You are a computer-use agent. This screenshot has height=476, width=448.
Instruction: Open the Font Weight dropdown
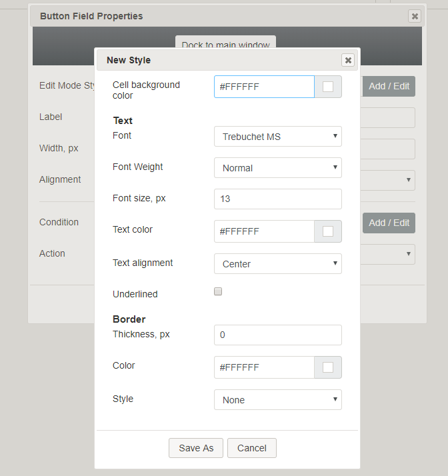tap(277, 168)
